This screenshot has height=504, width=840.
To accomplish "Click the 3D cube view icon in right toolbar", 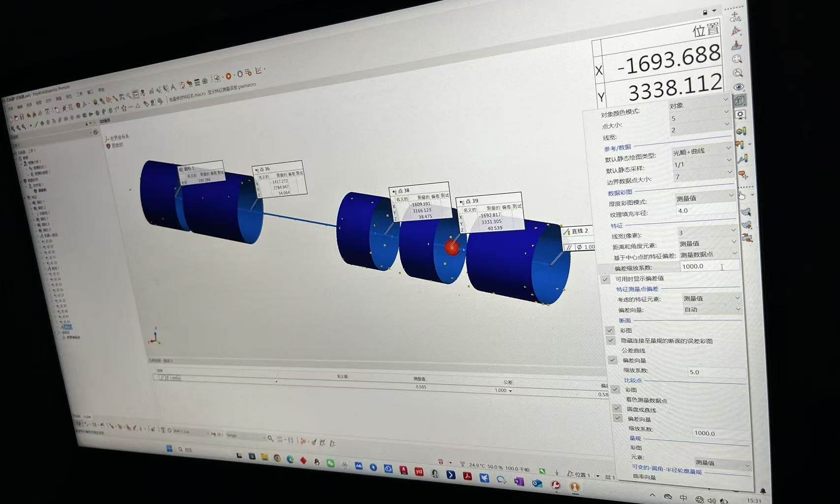I will tap(740, 101).
